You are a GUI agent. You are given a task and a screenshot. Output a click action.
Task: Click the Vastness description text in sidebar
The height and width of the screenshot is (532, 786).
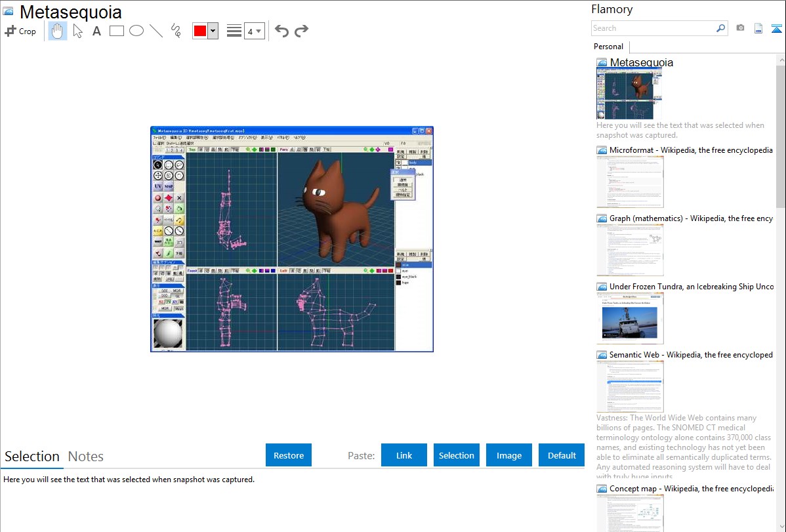click(684, 447)
